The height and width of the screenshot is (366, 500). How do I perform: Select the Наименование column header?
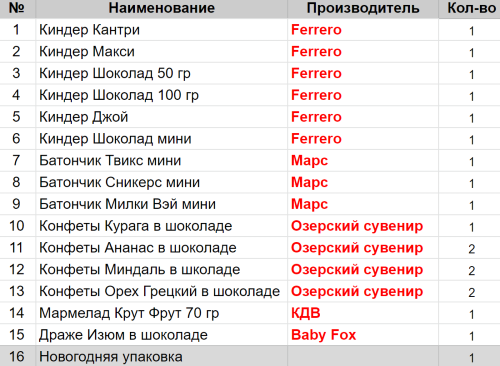click(161, 8)
